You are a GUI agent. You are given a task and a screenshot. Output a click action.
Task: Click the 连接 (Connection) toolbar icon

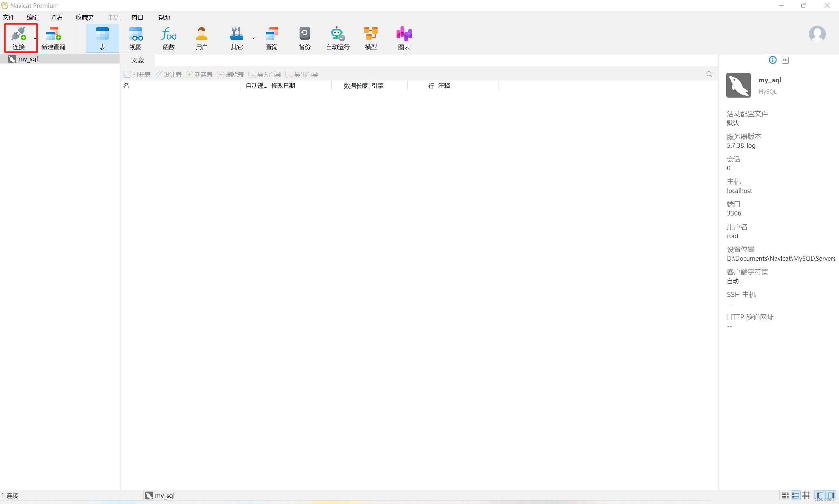[18, 38]
